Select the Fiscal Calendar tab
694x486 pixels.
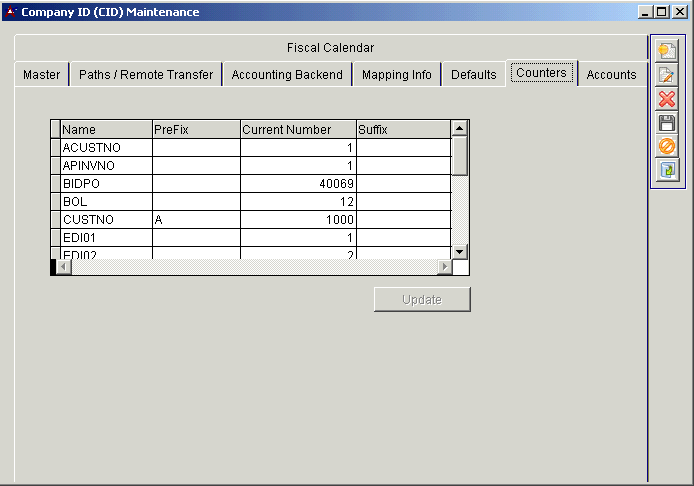330,48
